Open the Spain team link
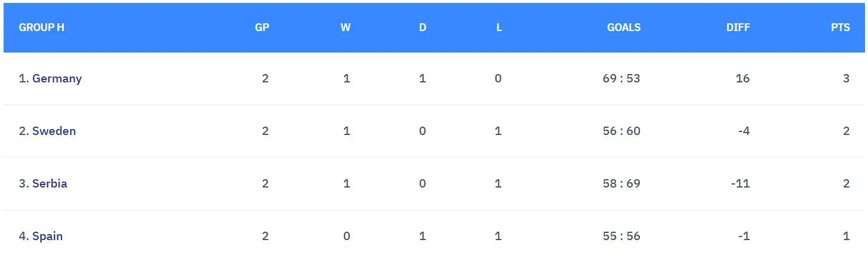868x261 pixels. pos(47,236)
